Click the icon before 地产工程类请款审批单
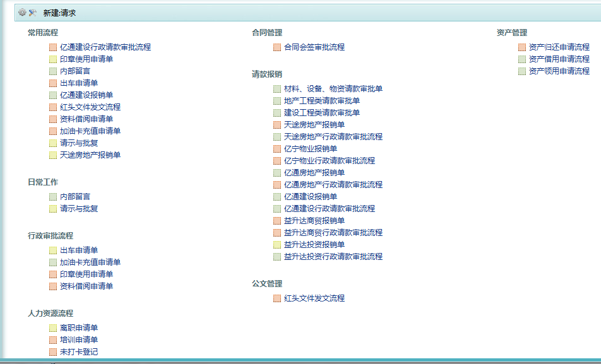Image resolution: width=601 pixels, height=364 pixels. [x=277, y=101]
